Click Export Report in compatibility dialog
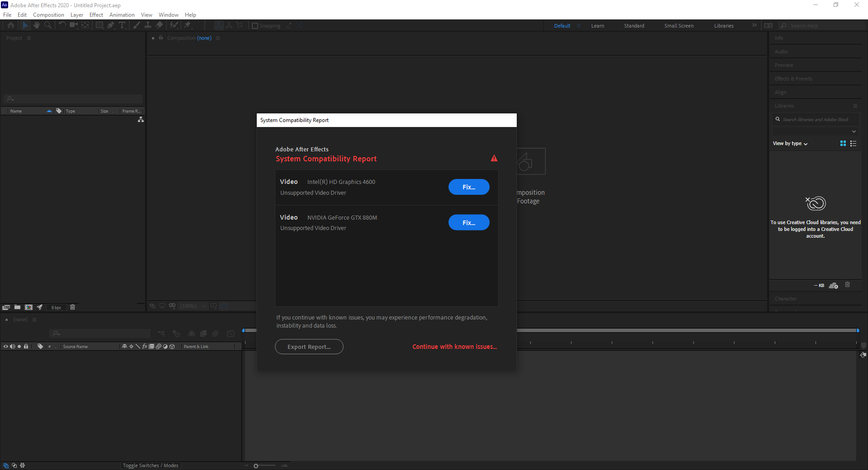Screen dimensions: 868x470 tap(309, 347)
